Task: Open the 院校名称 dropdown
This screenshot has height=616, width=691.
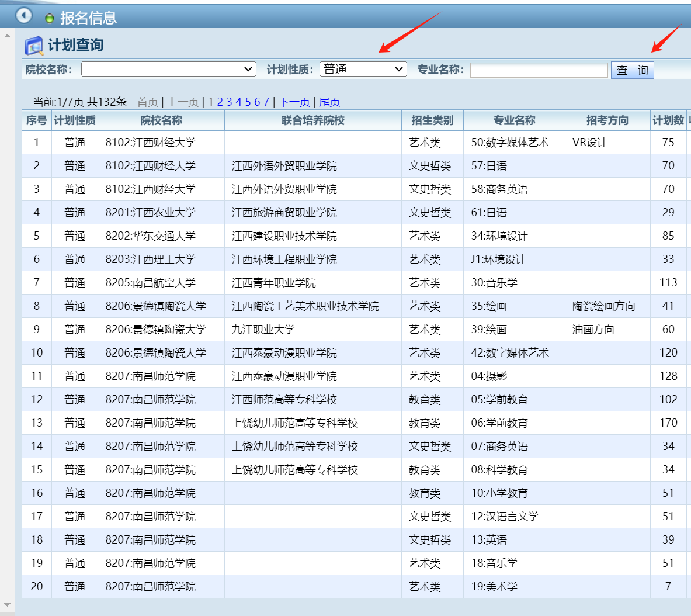Action: pos(168,70)
